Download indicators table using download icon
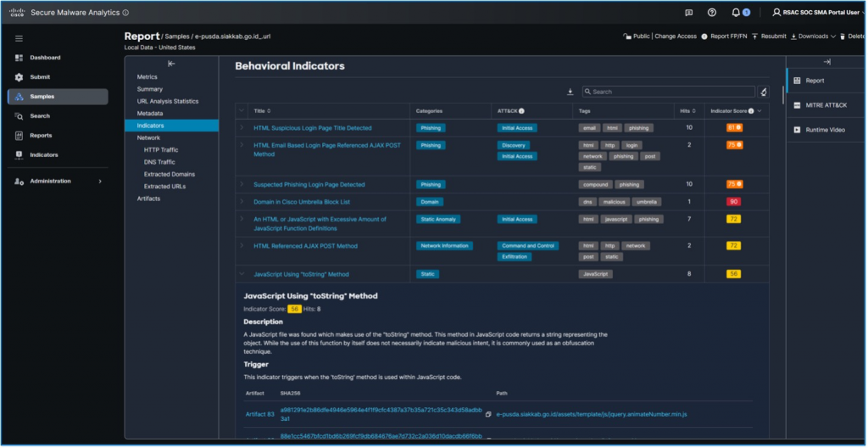868x448 pixels. (x=570, y=92)
